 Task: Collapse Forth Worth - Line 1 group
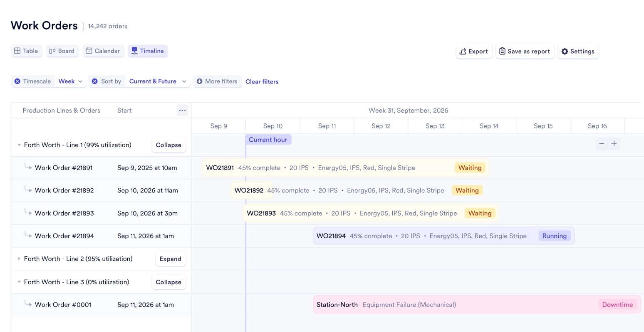click(168, 145)
